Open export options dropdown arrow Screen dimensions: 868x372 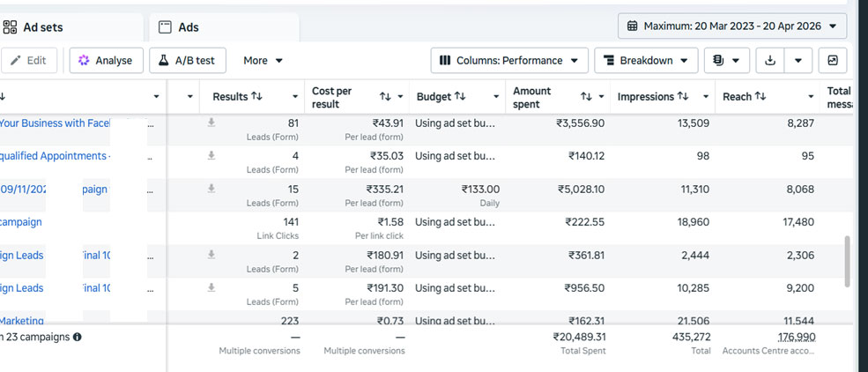(x=798, y=61)
